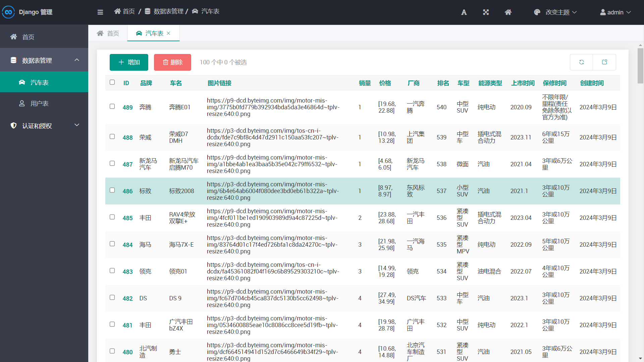
Task: Click the user icon beside 用户表
Action: tap(22, 104)
